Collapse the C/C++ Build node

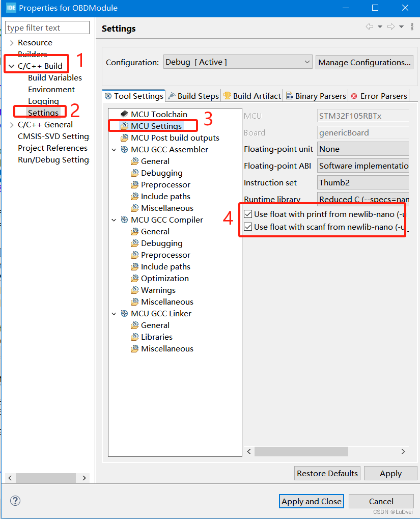[12, 66]
